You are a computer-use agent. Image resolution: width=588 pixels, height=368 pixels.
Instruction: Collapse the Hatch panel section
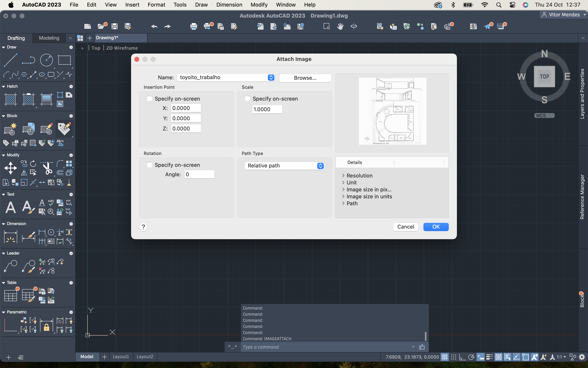pyautogui.click(x=4, y=86)
